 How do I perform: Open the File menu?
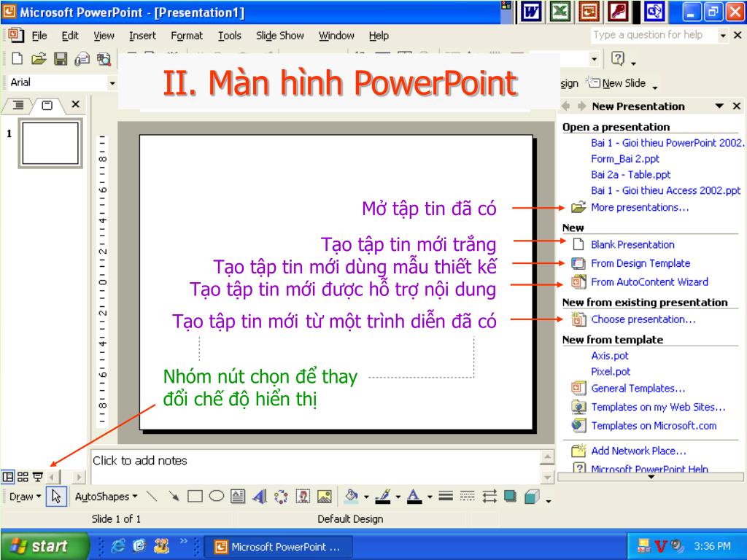point(39,36)
